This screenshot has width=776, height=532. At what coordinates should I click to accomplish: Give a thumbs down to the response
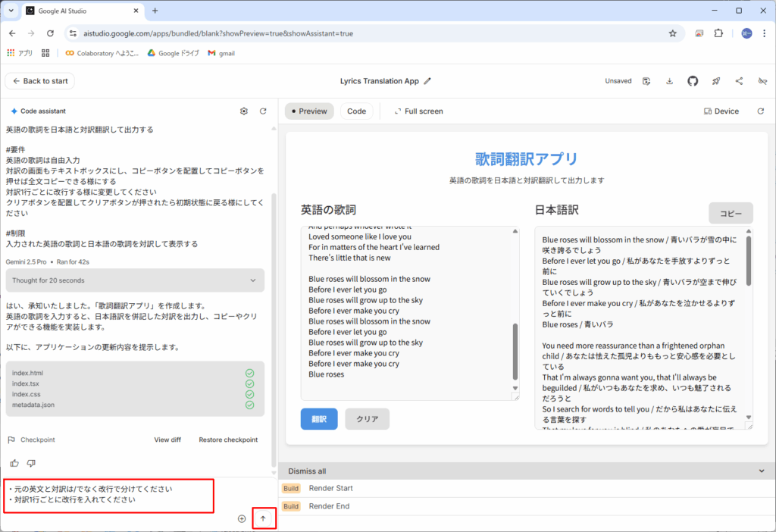tap(31, 463)
